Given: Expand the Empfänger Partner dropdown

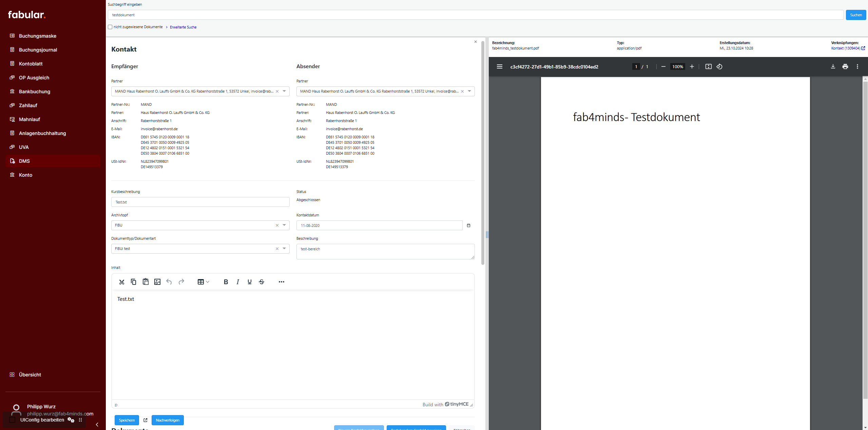Looking at the screenshot, I should pos(284,91).
